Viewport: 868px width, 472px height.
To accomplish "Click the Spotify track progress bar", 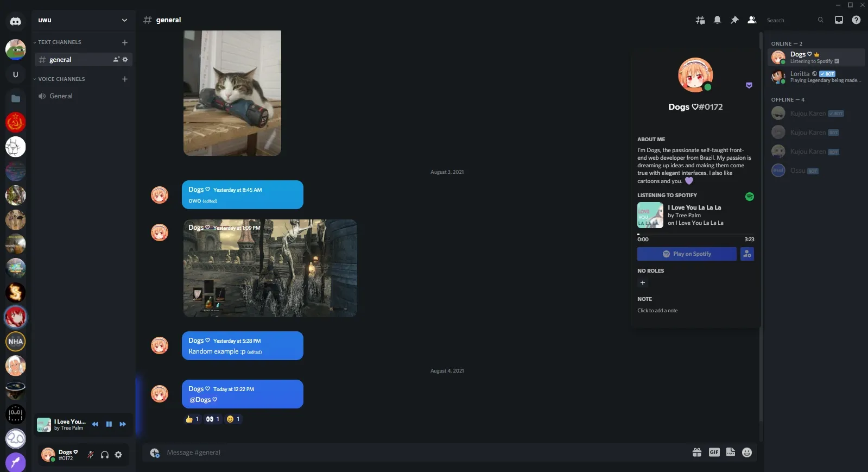I will point(695,235).
